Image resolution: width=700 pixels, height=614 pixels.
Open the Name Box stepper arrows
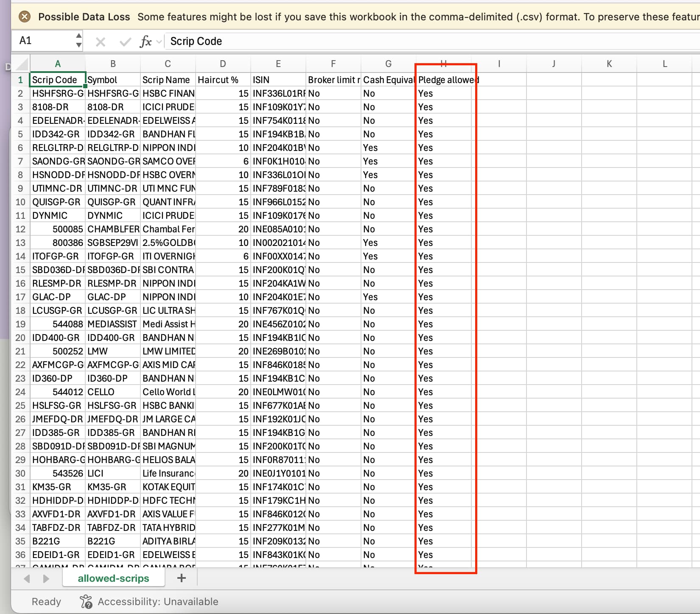point(79,41)
